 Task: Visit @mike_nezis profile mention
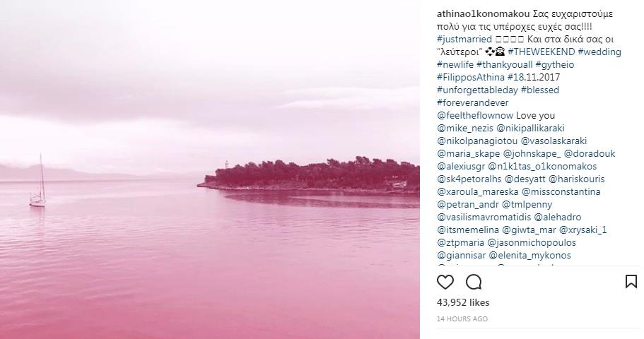click(x=465, y=128)
